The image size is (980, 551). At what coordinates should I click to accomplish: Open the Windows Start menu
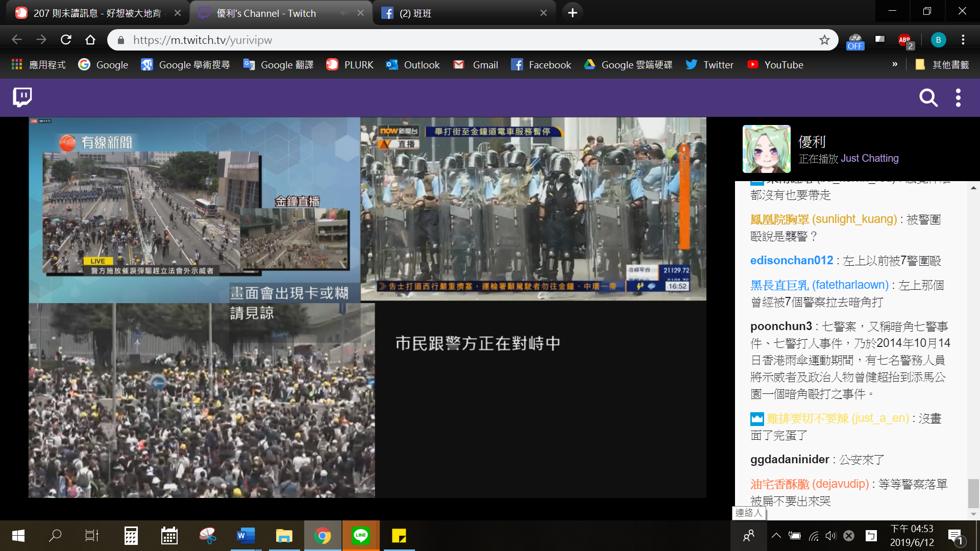[x=18, y=536]
